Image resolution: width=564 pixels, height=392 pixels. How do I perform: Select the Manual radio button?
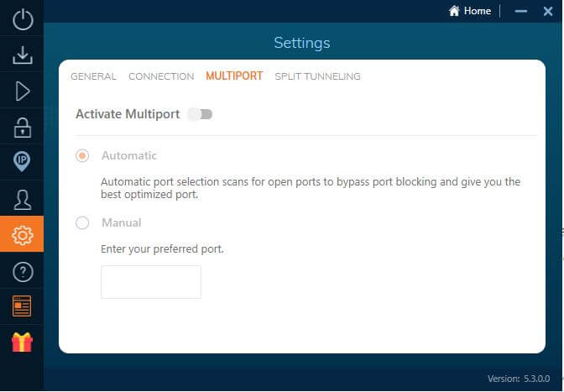[82, 223]
